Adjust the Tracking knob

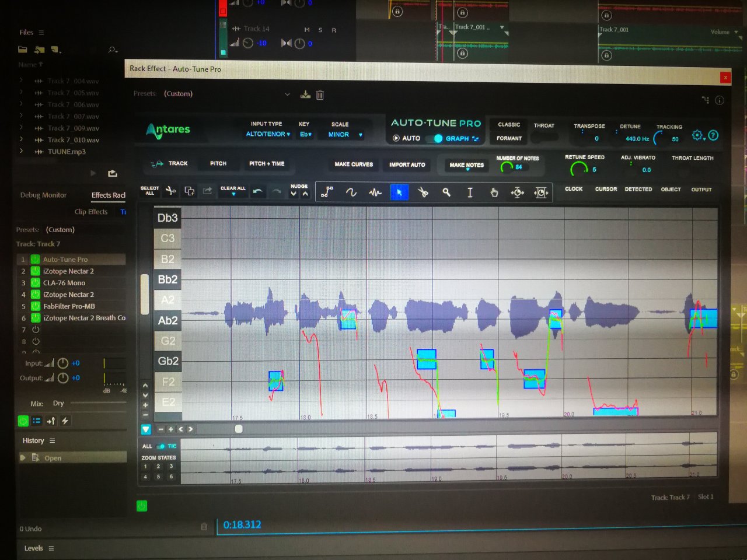[661, 139]
